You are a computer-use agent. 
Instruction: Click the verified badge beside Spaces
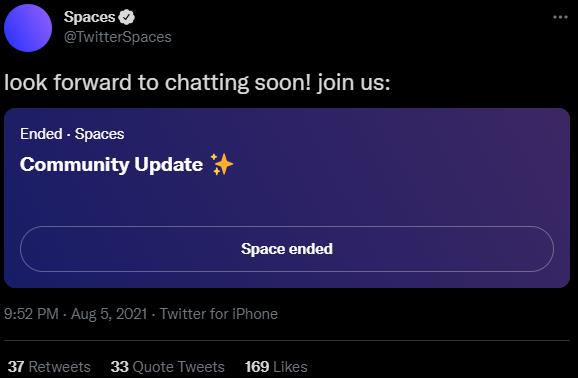click(127, 17)
